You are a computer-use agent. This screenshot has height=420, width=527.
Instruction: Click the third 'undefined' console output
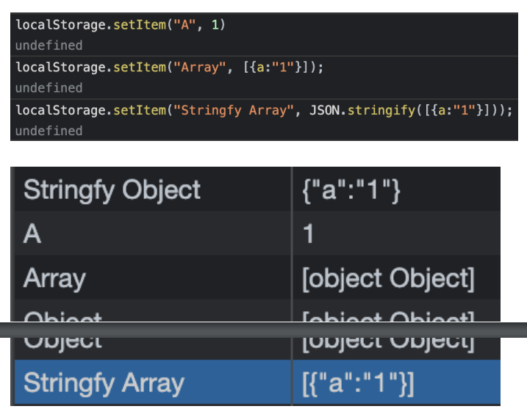click(x=49, y=131)
